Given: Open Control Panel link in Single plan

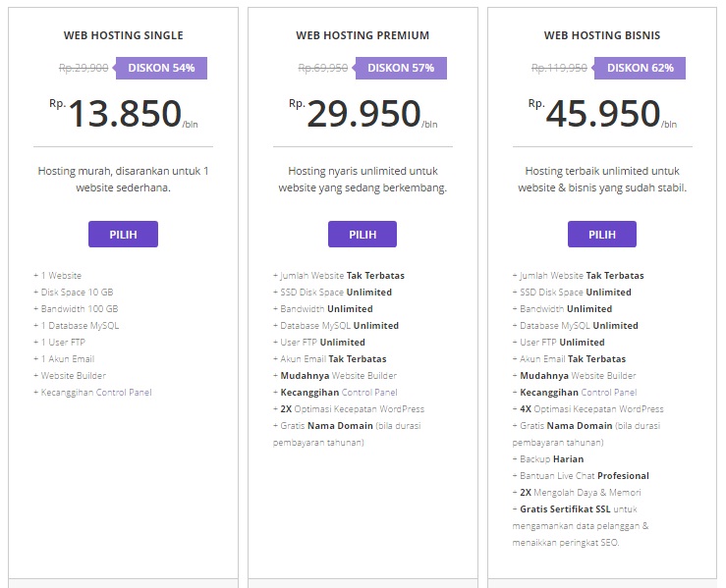Looking at the screenshot, I should point(124,393).
